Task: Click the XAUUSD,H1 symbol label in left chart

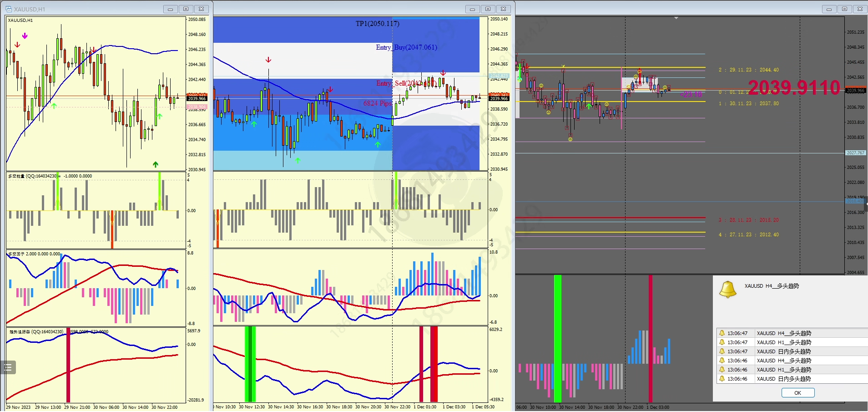Action: [x=20, y=20]
